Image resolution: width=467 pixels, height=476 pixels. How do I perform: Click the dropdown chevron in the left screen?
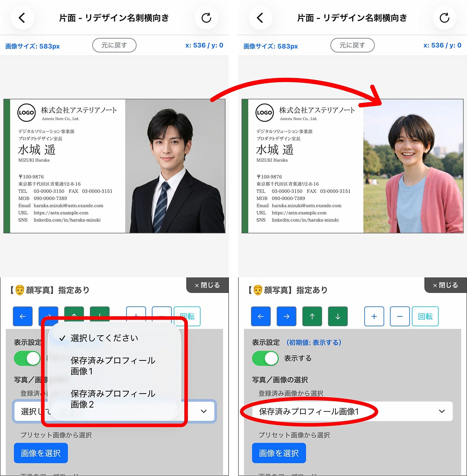click(204, 411)
